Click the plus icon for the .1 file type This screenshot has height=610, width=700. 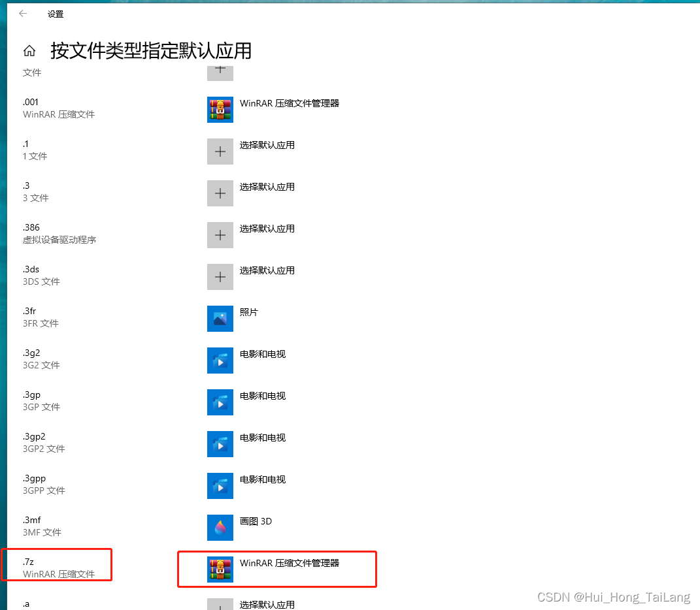(220, 152)
